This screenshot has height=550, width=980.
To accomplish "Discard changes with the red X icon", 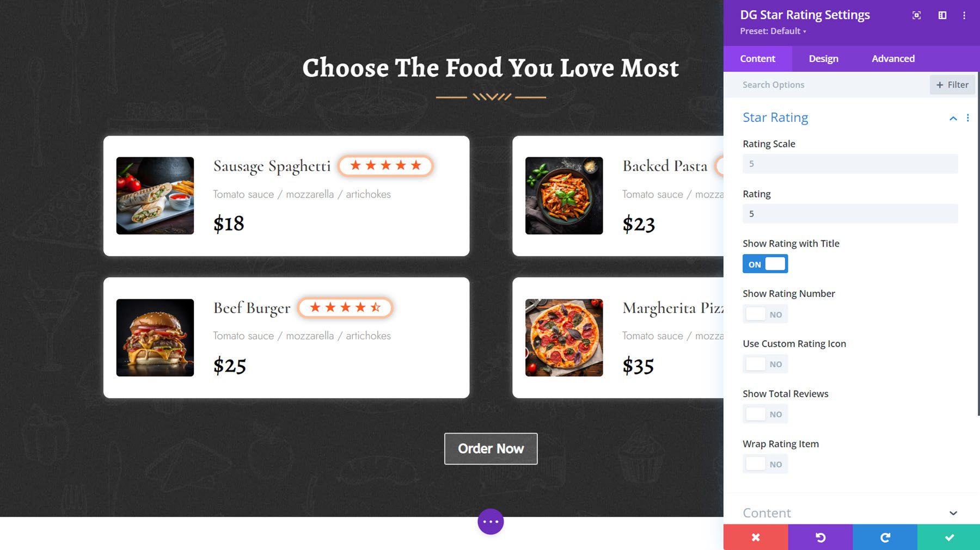I will point(756,537).
